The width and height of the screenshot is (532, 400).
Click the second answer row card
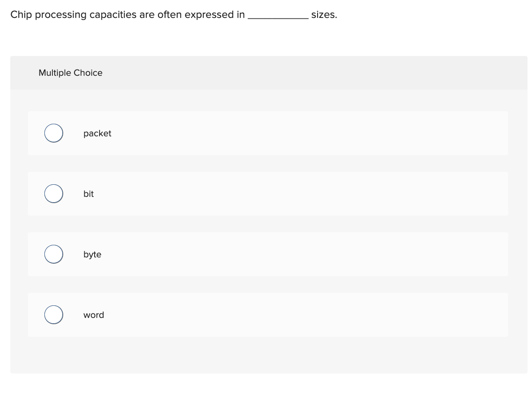pos(268,193)
